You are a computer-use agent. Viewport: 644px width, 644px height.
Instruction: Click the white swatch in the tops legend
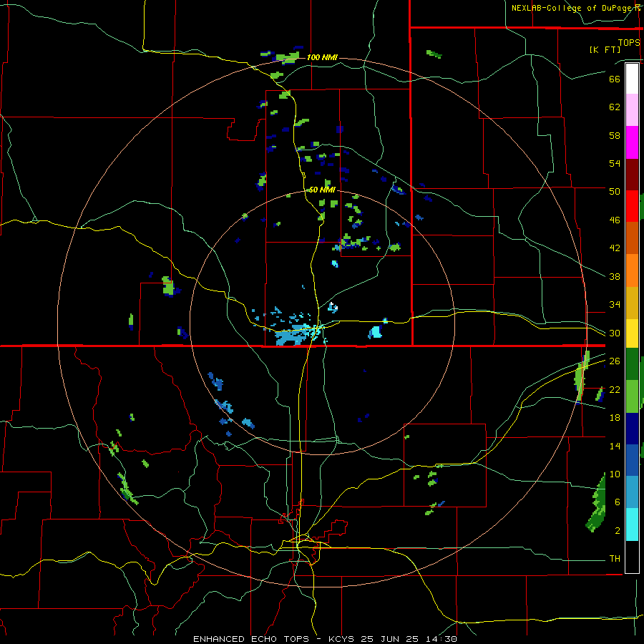point(632,79)
